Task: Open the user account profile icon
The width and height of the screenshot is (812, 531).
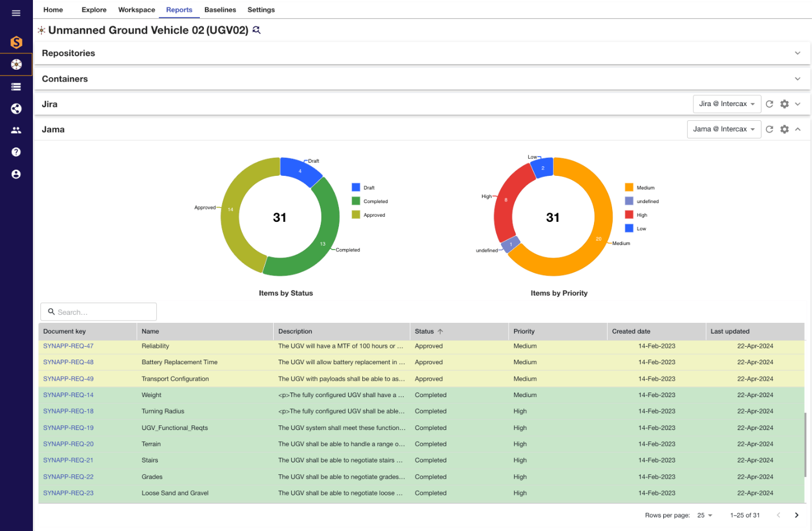Action: click(16, 174)
